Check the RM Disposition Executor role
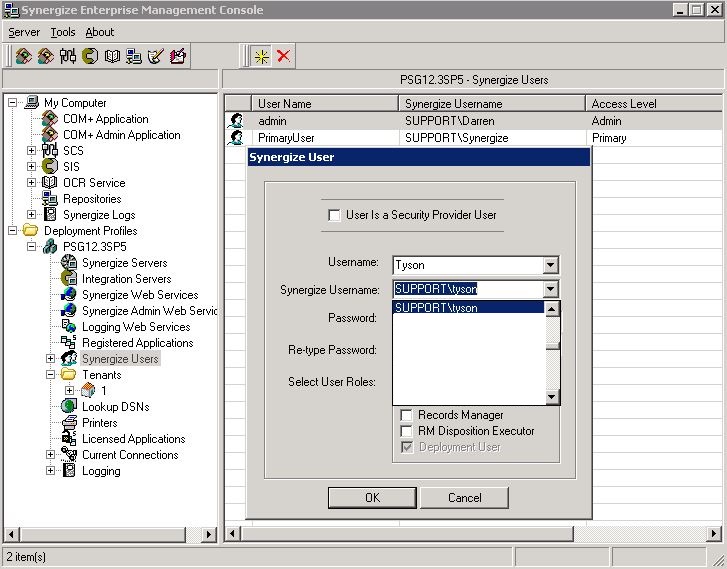 pyautogui.click(x=406, y=431)
